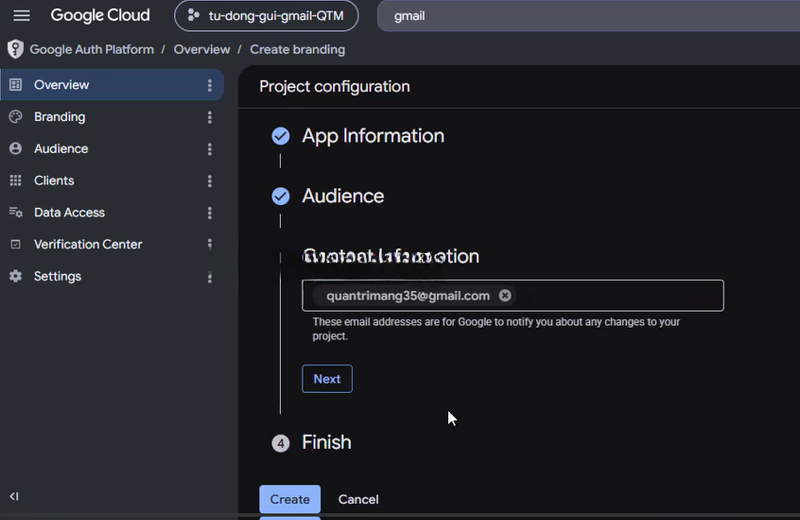Open the hamburger navigation menu

tap(21, 16)
